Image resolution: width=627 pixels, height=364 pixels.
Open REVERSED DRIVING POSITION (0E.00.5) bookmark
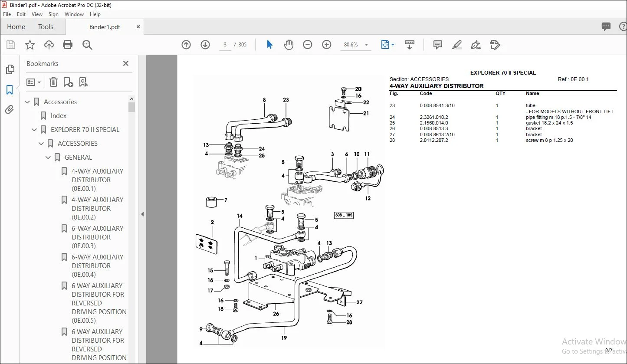(x=99, y=303)
